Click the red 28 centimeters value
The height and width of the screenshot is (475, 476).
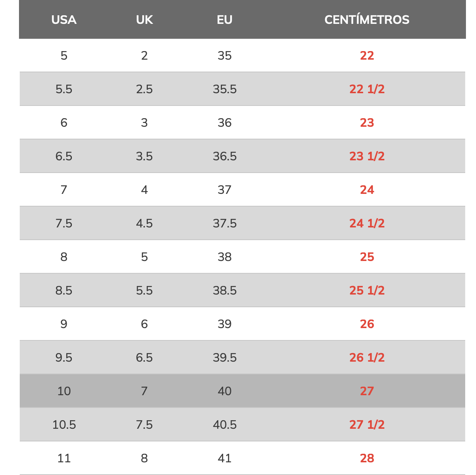tap(366, 458)
